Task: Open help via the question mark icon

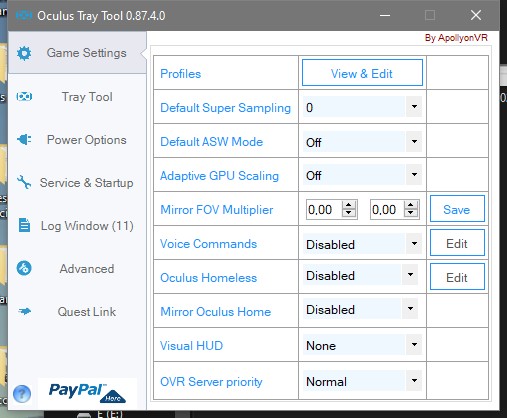Action: coord(22,394)
